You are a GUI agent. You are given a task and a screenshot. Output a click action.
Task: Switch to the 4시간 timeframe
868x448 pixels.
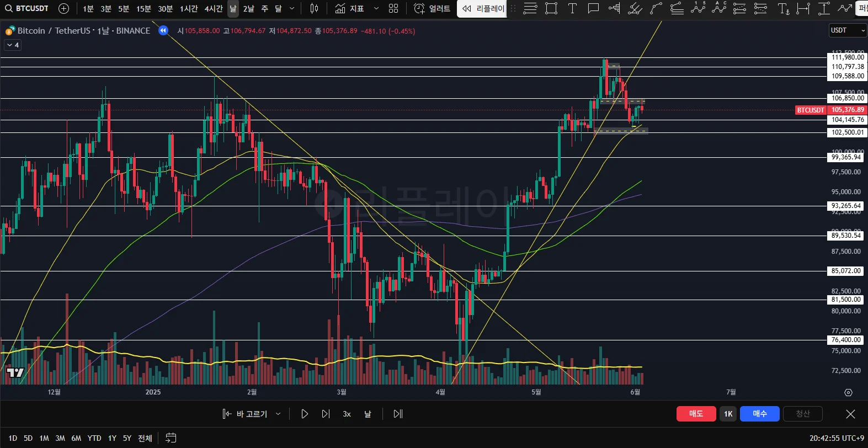tap(214, 8)
